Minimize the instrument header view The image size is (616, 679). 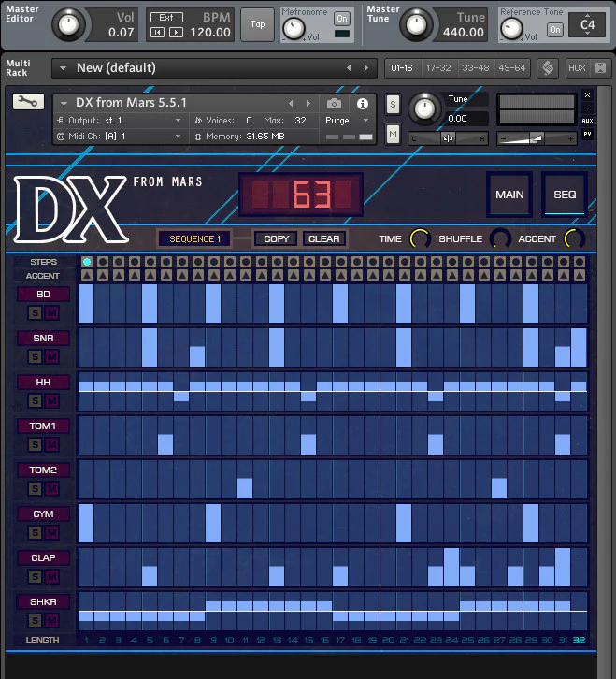587,108
